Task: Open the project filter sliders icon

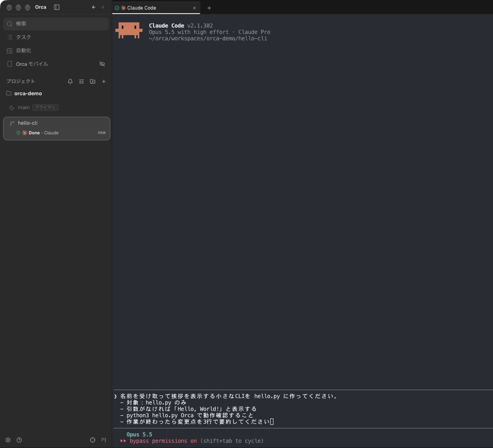Action: [x=82, y=82]
